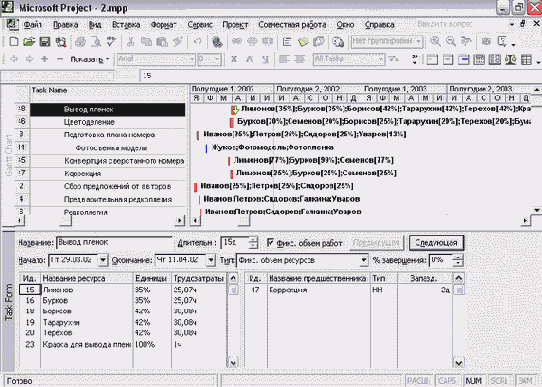This screenshot has height=387, width=542.
Task: Click the help question search box
Action: 460,24
